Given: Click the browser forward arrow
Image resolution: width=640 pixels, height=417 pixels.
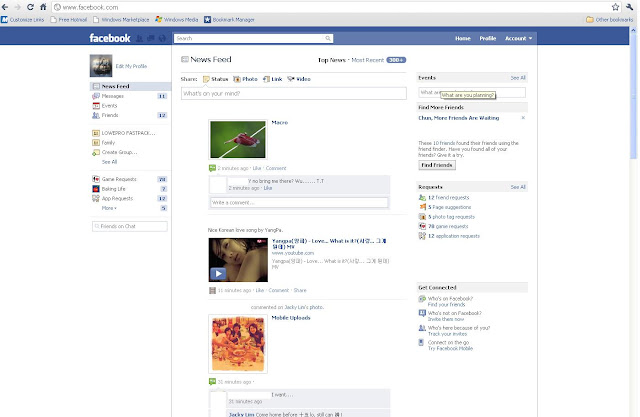Looking at the screenshot, I should [17, 7].
